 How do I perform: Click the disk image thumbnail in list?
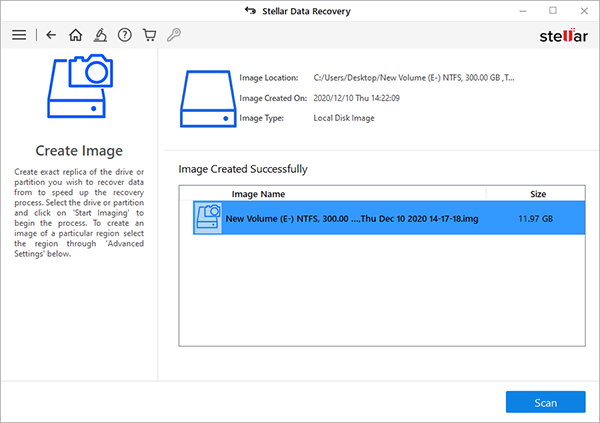point(208,218)
